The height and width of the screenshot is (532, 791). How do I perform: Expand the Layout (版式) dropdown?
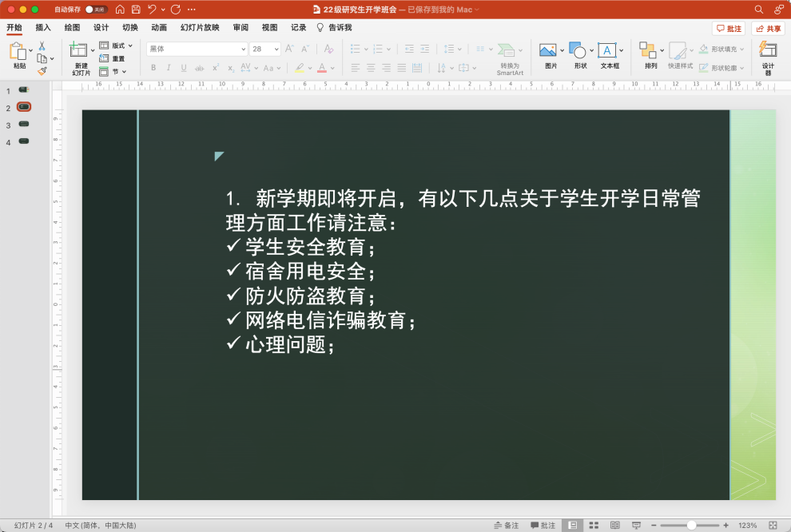point(117,46)
